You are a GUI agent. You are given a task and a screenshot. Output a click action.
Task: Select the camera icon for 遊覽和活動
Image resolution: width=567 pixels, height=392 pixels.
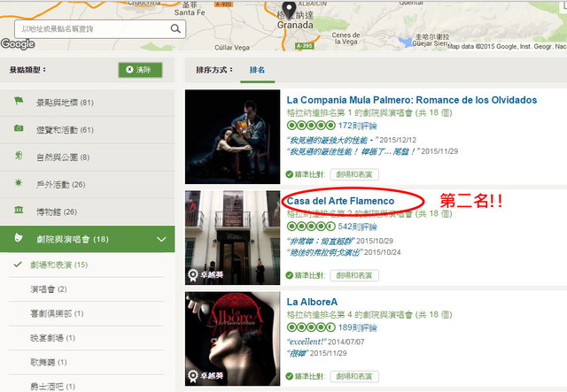pyautogui.click(x=19, y=128)
